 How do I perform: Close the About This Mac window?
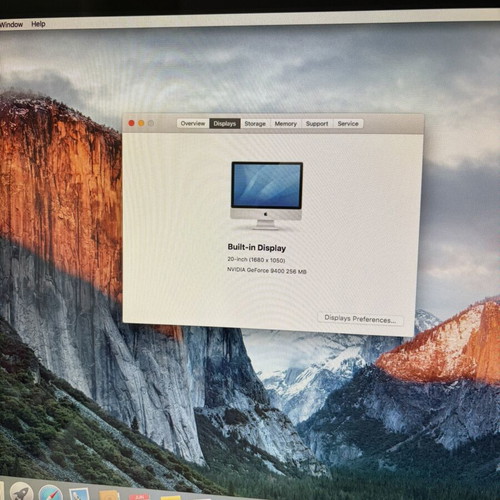pyautogui.click(x=131, y=123)
